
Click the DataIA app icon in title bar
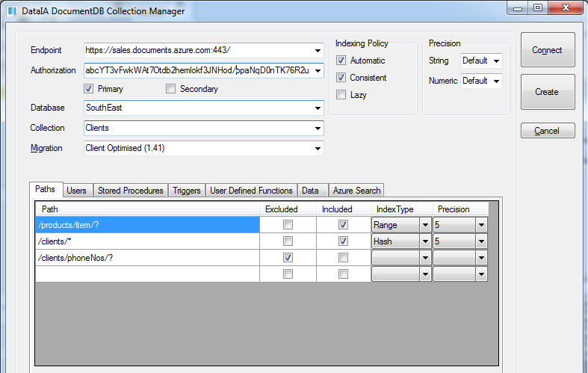coord(12,11)
